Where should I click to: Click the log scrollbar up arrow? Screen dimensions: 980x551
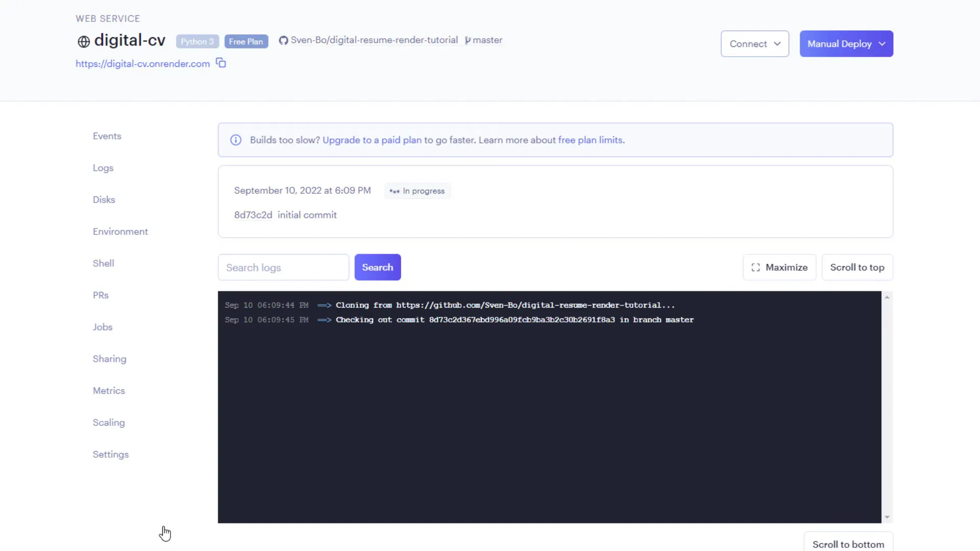[x=887, y=297]
